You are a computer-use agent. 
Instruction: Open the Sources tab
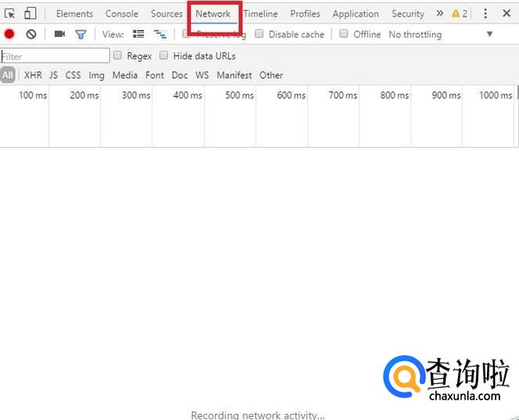point(166,13)
